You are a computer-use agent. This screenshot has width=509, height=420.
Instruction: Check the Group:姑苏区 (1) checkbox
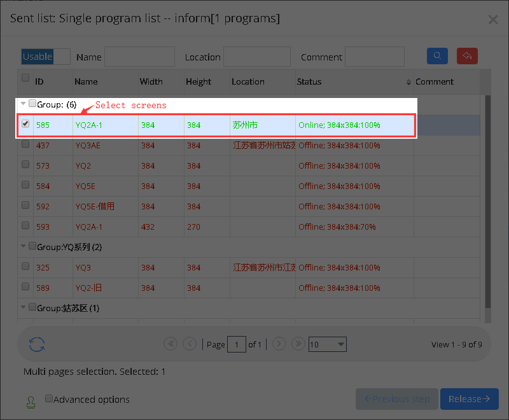click(32, 307)
